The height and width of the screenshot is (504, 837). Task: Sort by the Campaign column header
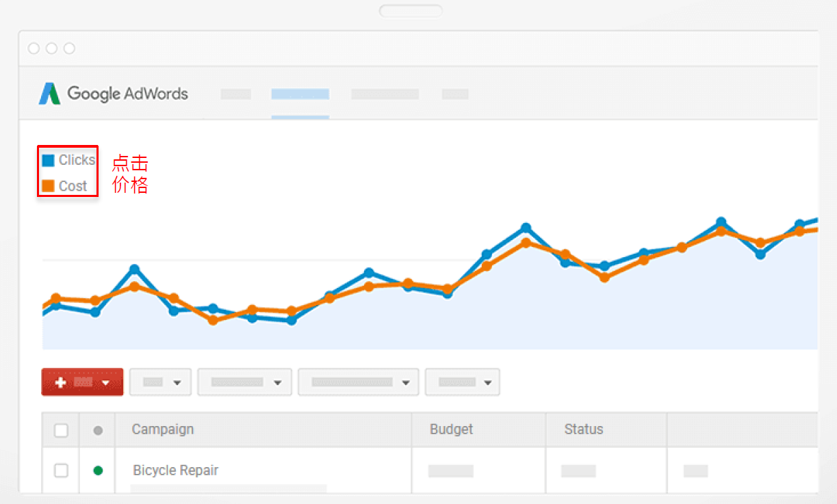[x=163, y=429]
